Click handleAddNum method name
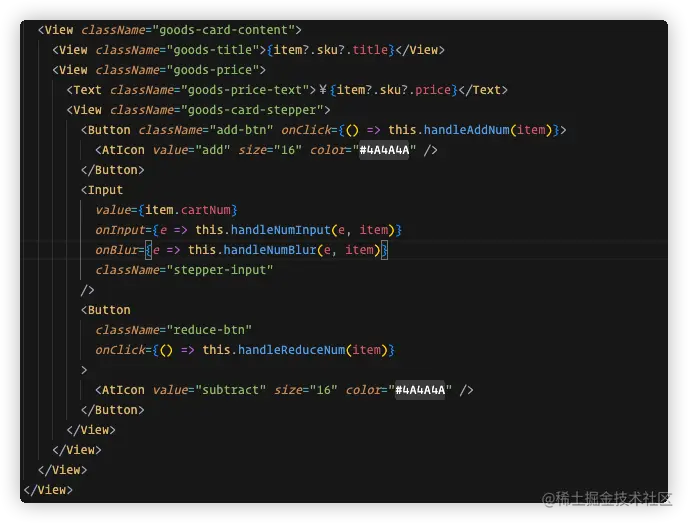 point(466,130)
